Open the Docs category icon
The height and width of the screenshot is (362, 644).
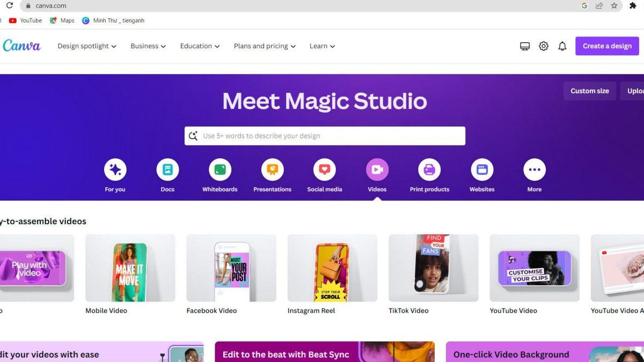[x=167, y=169]
